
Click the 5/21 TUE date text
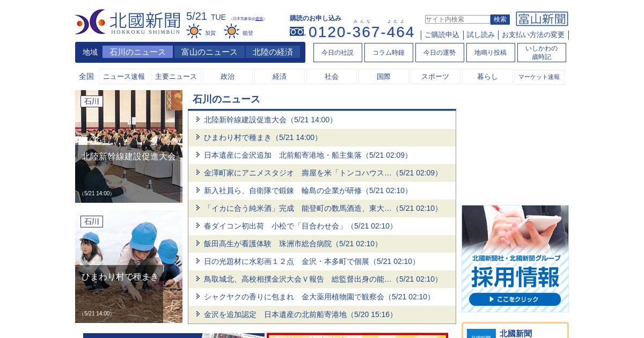pos(206,17)
